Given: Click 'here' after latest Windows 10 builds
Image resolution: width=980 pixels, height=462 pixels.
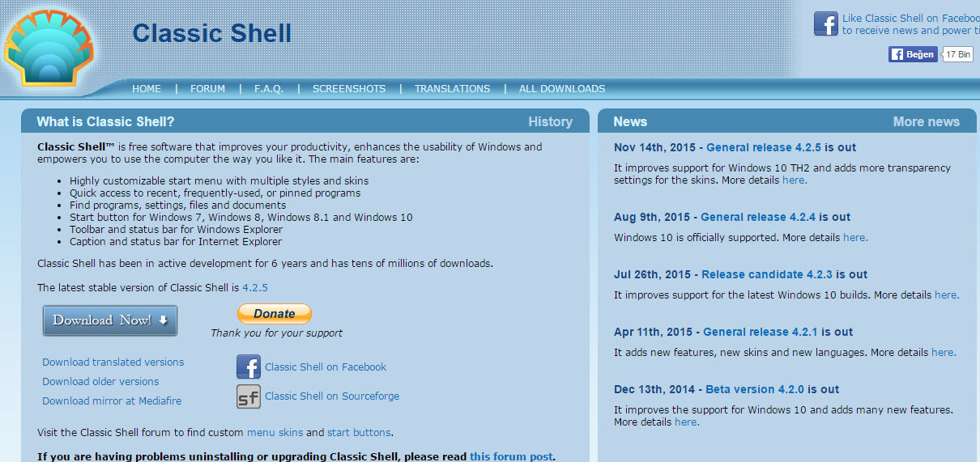Looking at the screenshot, I should point(946,295).
